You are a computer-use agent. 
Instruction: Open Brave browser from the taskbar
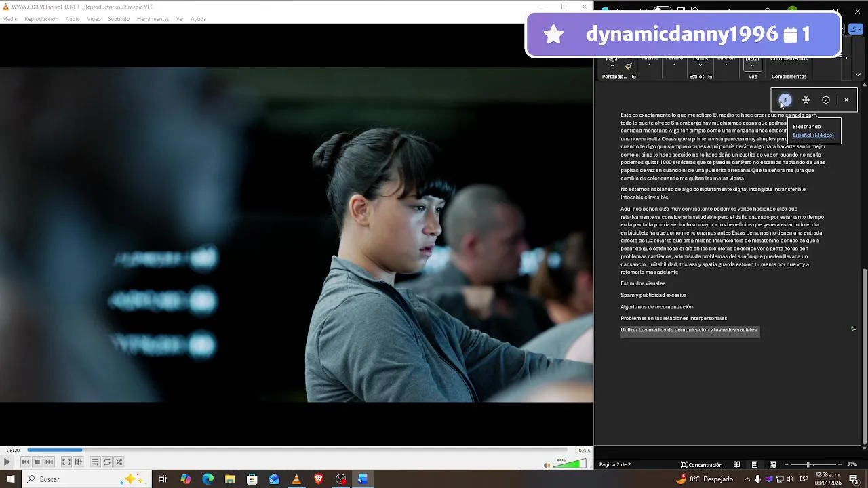[x=319, y=479]
